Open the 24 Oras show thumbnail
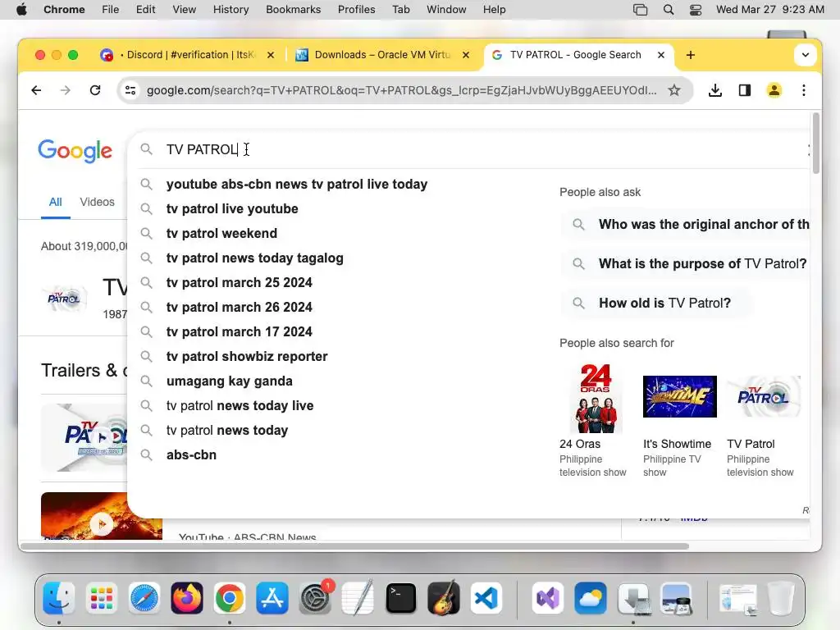This screenshot has height=630, width=840. (596, 398)
